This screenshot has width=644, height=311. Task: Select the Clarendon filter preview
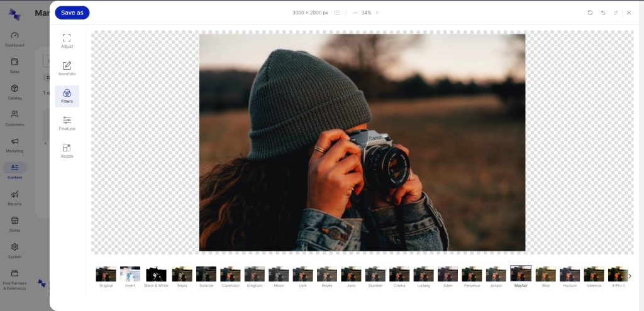coord(230,274)
